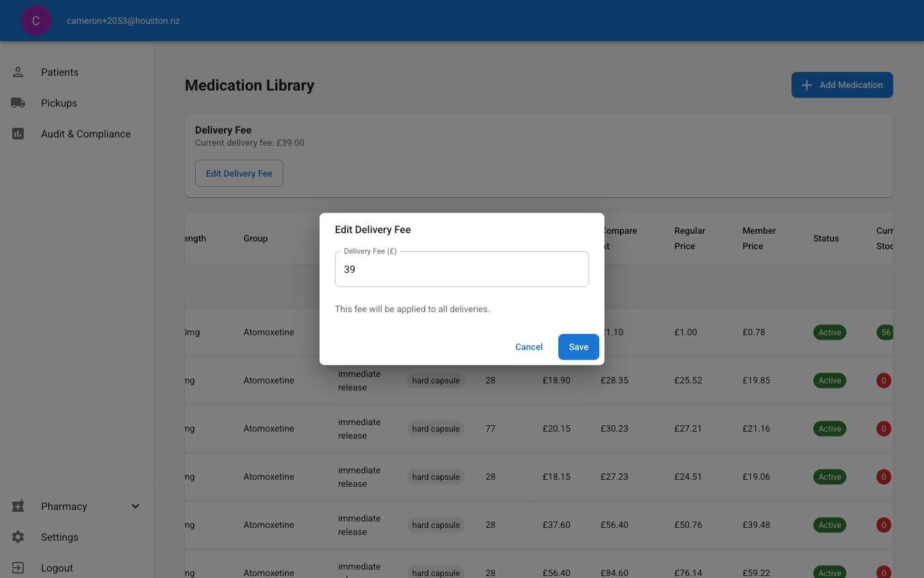Click the Pharmacy sidebar icon
The width and height of the screenshot is (924, 578).
(x=18, y=506)
